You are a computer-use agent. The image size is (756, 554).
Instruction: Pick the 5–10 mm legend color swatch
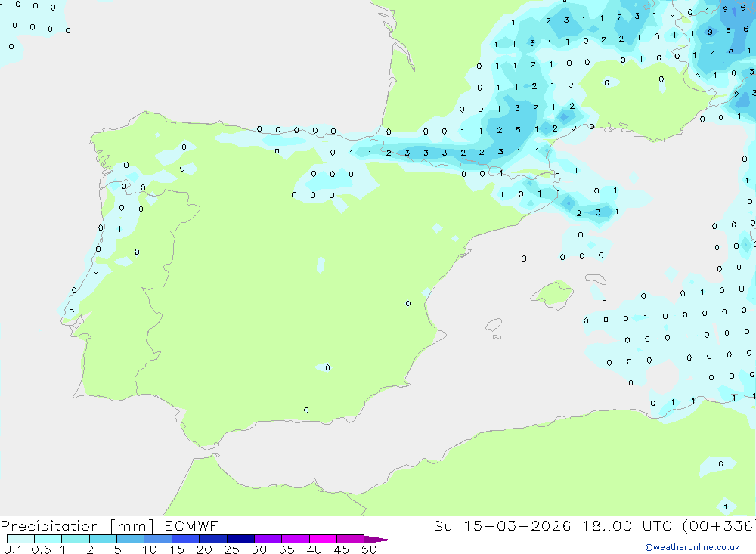coord(131,539)
